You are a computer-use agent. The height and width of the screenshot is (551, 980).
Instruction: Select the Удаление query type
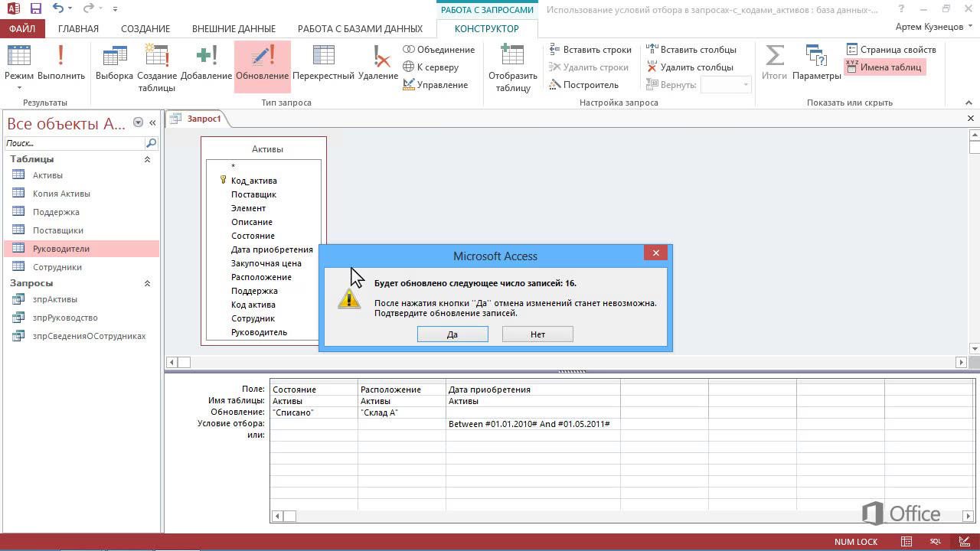coord(378,62)
